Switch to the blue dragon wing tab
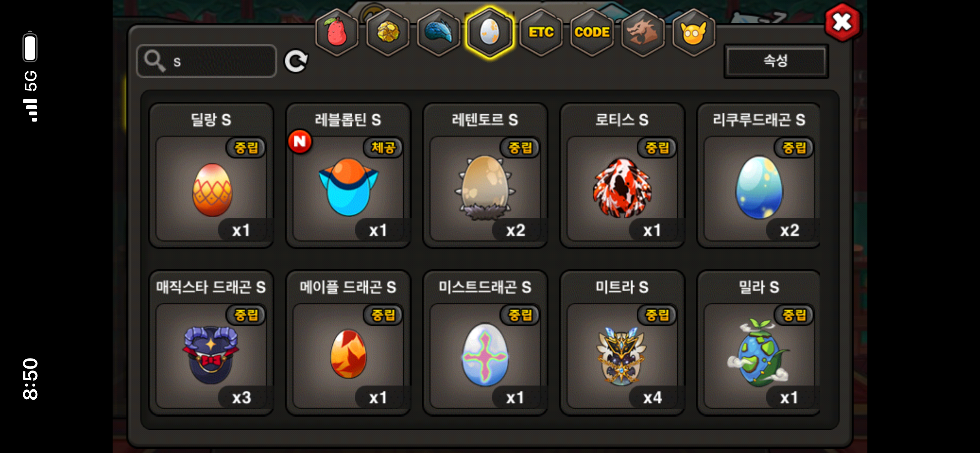980x453 pixels. (x=439, y=33)
